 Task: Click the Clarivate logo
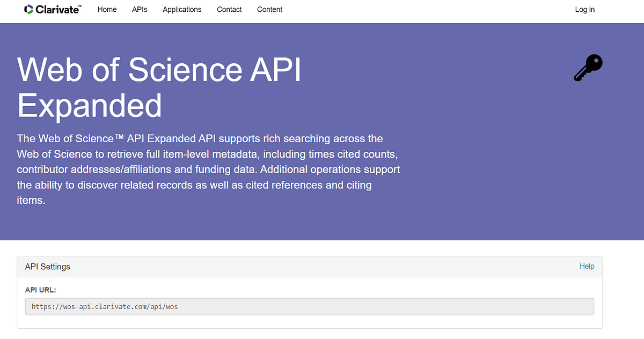pyautogui.click(x=52, y=9)
